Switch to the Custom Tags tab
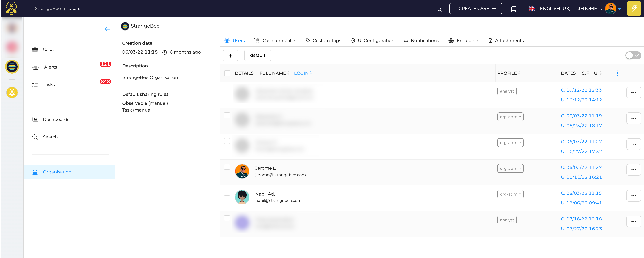Viewport: 644px width, 258px height. pos(323,41)
